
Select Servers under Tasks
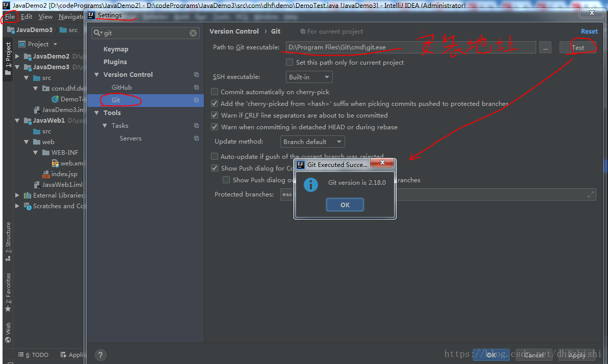130,138
